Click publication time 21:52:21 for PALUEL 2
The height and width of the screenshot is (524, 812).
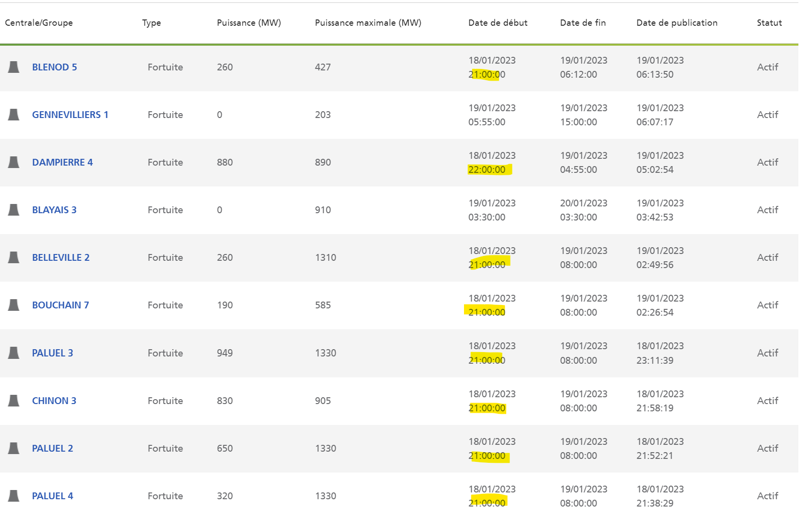pos(655,456)
